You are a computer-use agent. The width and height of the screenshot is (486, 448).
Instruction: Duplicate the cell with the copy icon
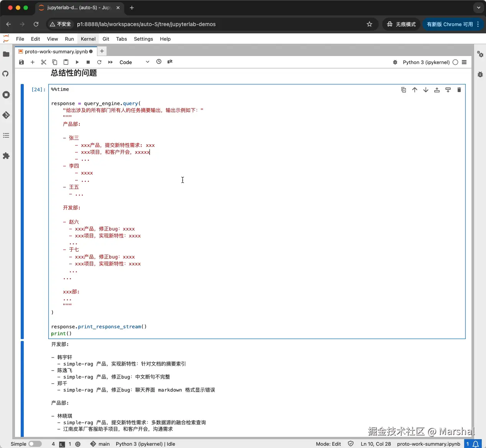[404, 89]
